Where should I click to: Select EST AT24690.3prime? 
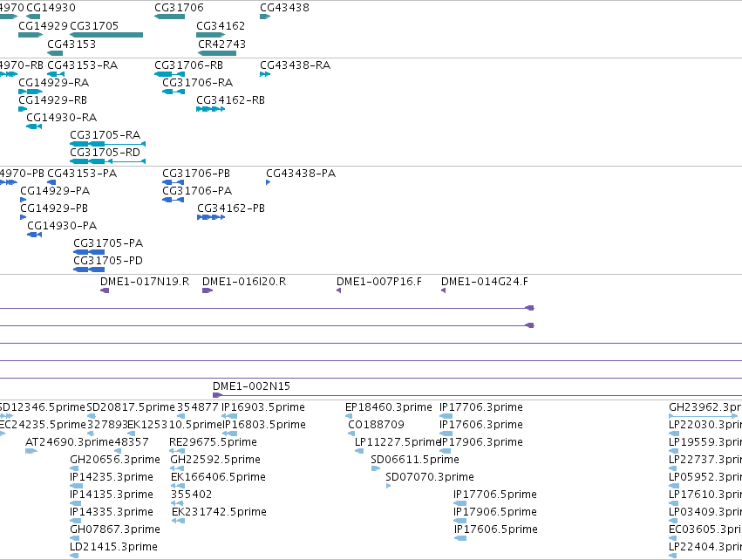70,442
